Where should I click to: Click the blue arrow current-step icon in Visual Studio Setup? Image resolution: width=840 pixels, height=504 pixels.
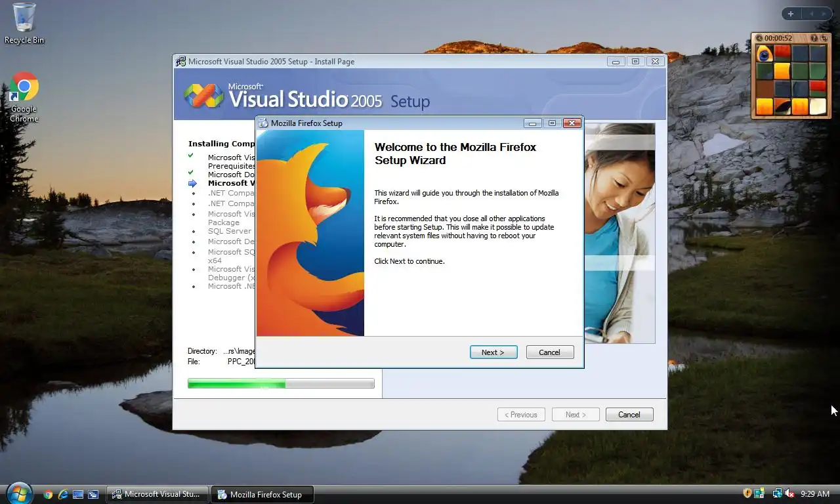192,184
